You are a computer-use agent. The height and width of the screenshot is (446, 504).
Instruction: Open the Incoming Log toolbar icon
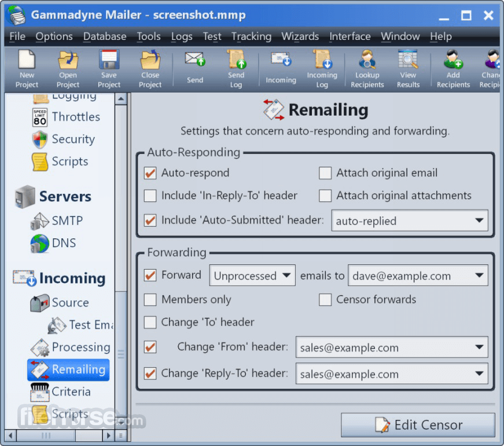[322, 69]
